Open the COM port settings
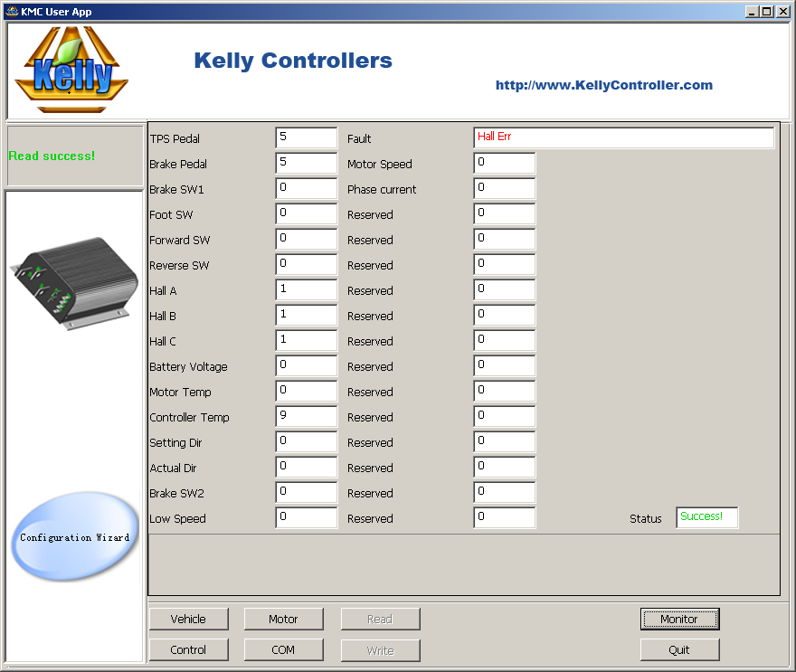The image size is (796, 672). coord(283,649)
